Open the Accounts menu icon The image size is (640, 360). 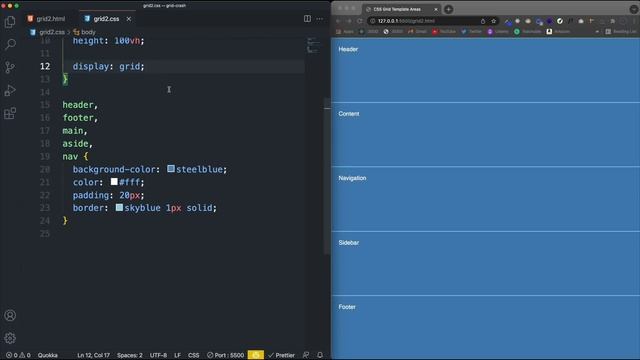[x=10, y=316]
